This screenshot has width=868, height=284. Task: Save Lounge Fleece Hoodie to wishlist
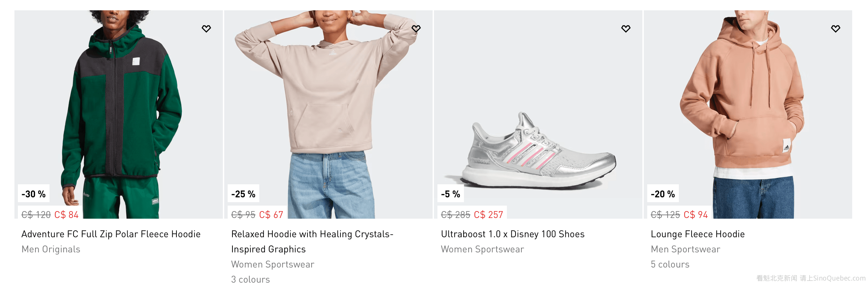pyautogui.click(x=835, y=29)
